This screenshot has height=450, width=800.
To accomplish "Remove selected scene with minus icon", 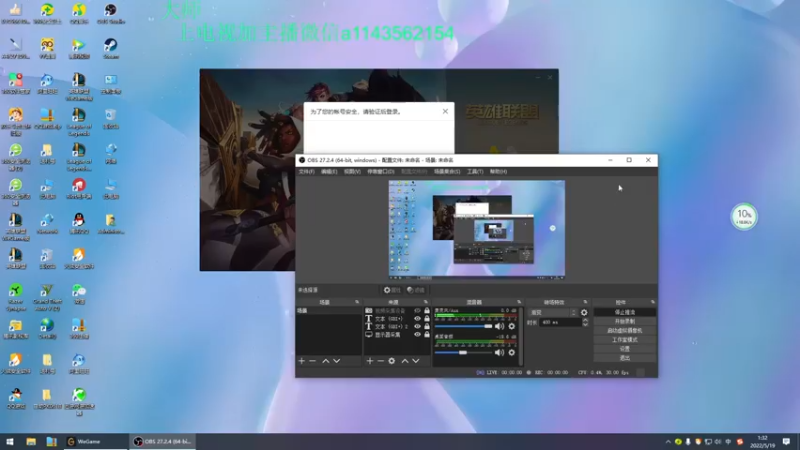I will [x=313, y=361].
